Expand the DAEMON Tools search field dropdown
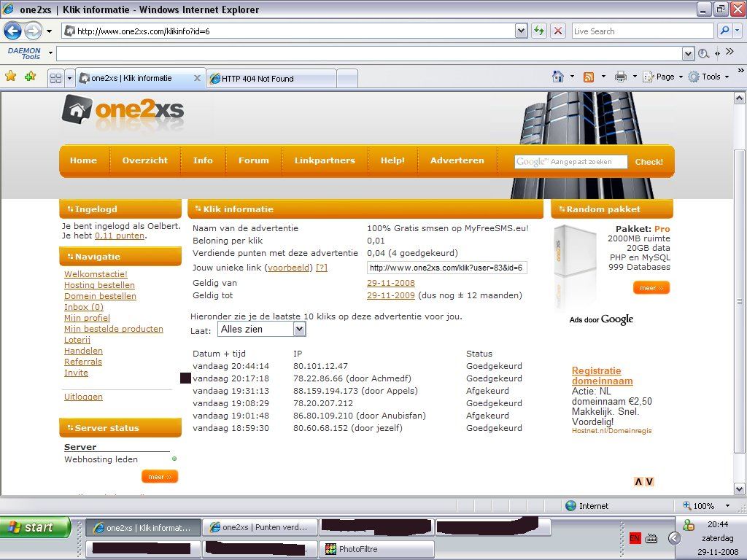 coord(688,53)
